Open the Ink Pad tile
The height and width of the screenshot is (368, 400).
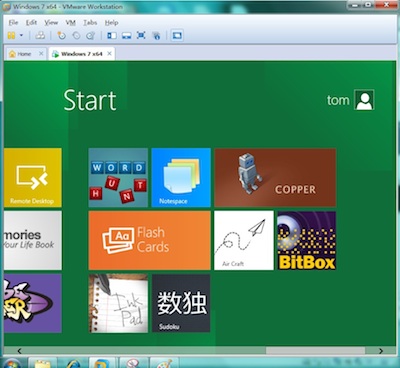click(118, 303)
